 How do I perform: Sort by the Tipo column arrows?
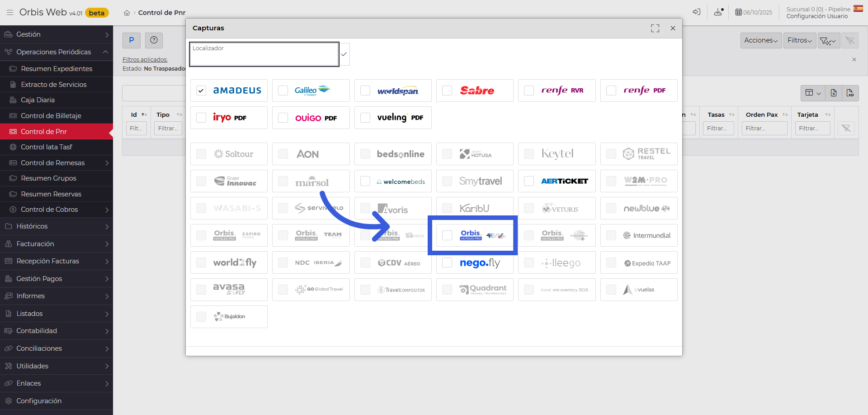pyautogui.click(x=179, y=115)
